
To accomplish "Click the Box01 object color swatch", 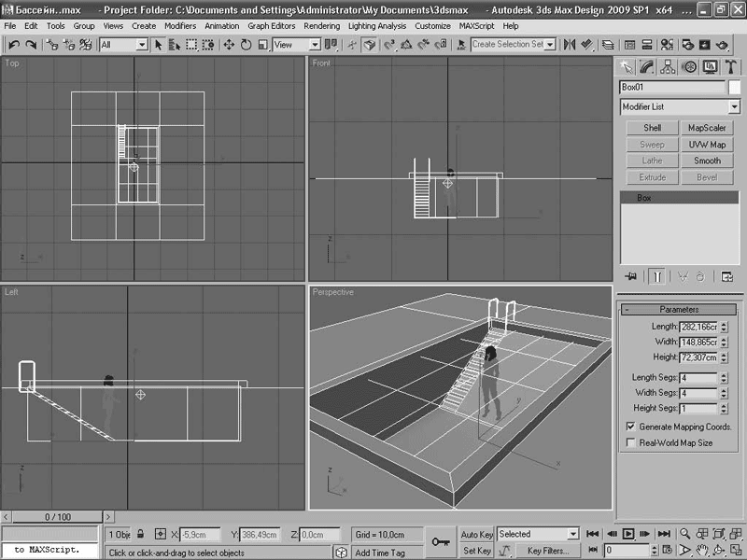I will pyautogui.click(x=735, y=87).
